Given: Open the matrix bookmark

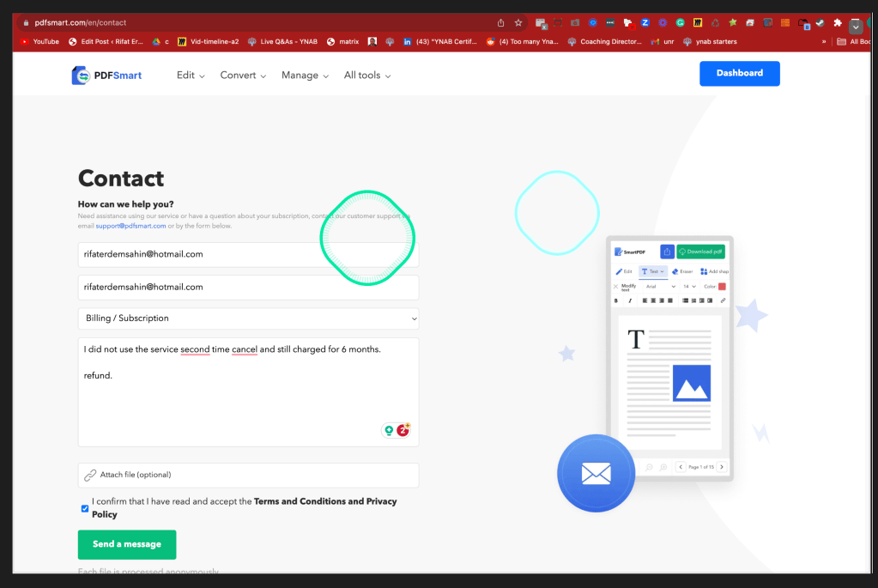Looking at the screenshot, I should (342, 41).
